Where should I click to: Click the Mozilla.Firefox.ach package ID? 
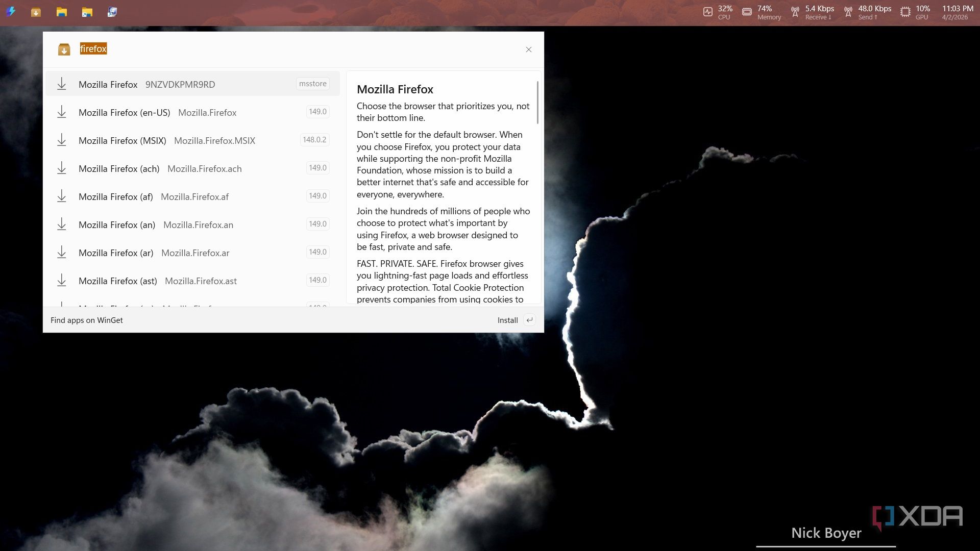click(205, 169)
